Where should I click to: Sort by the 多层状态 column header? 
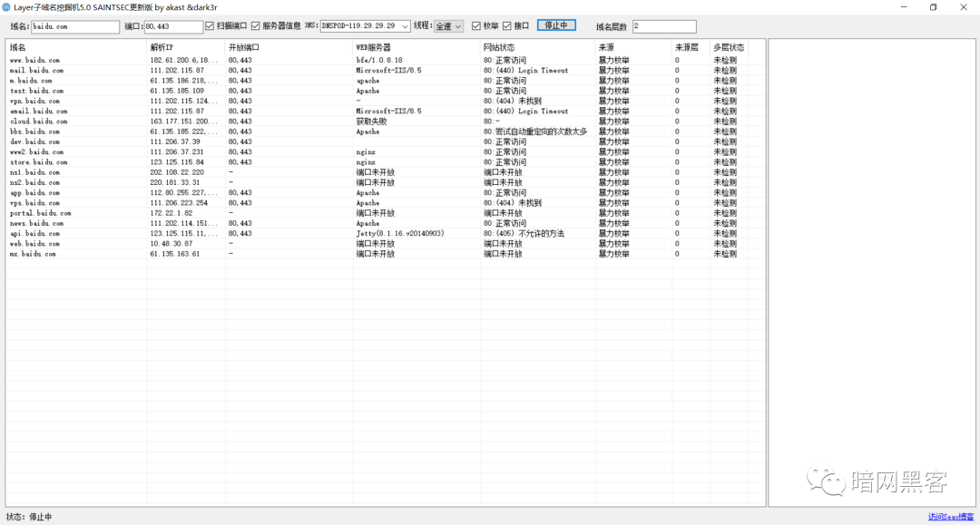point(729,47)
